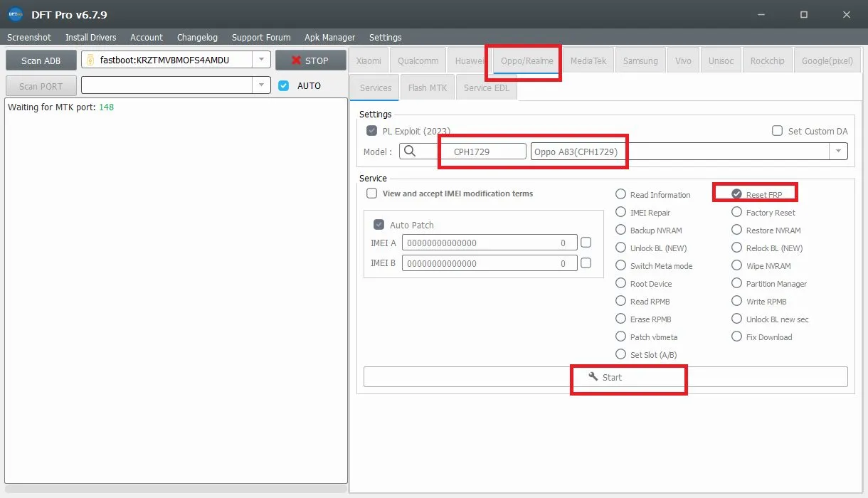Enable the Set Custom DA checkbox

[x=778, y=131]
